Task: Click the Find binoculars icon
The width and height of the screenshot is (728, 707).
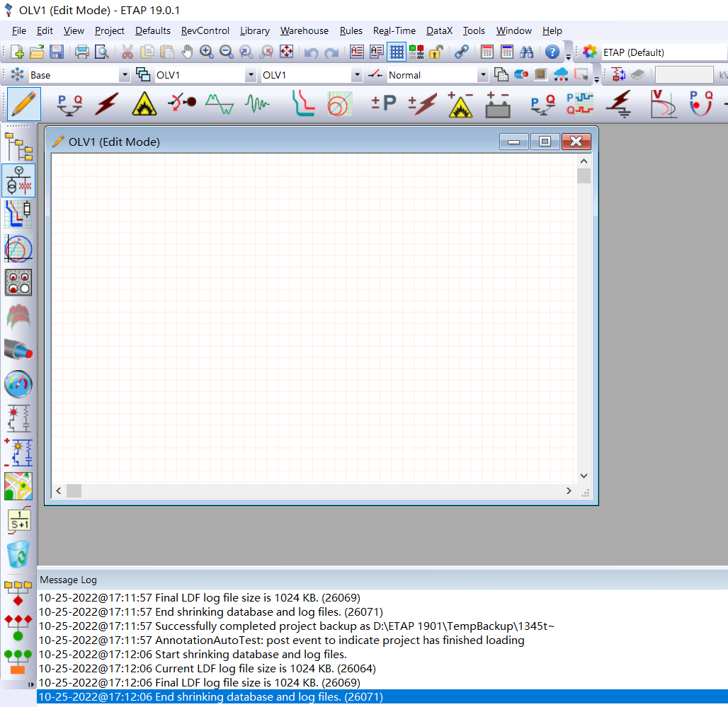Action: (526, 52)
